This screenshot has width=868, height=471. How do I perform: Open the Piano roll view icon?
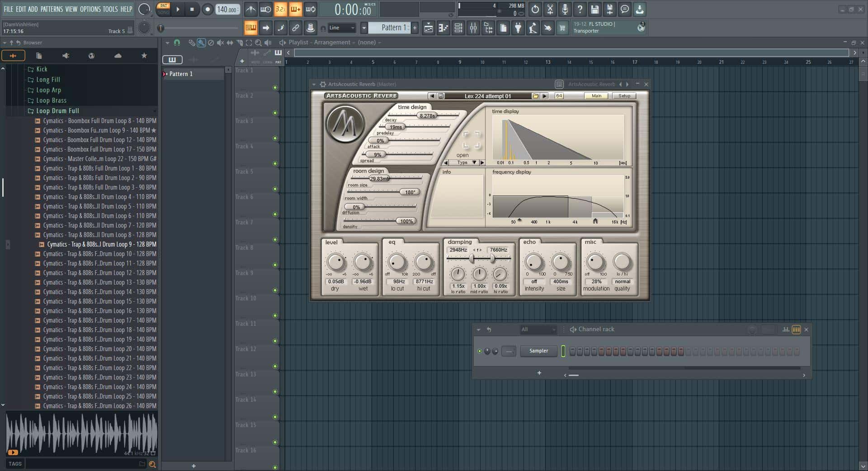pos(443,28)
